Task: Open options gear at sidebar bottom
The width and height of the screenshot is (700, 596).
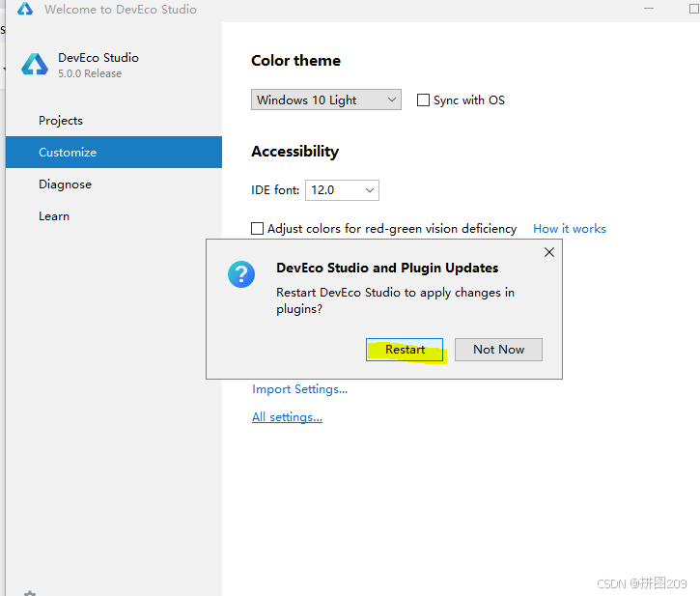Action: 30,593
